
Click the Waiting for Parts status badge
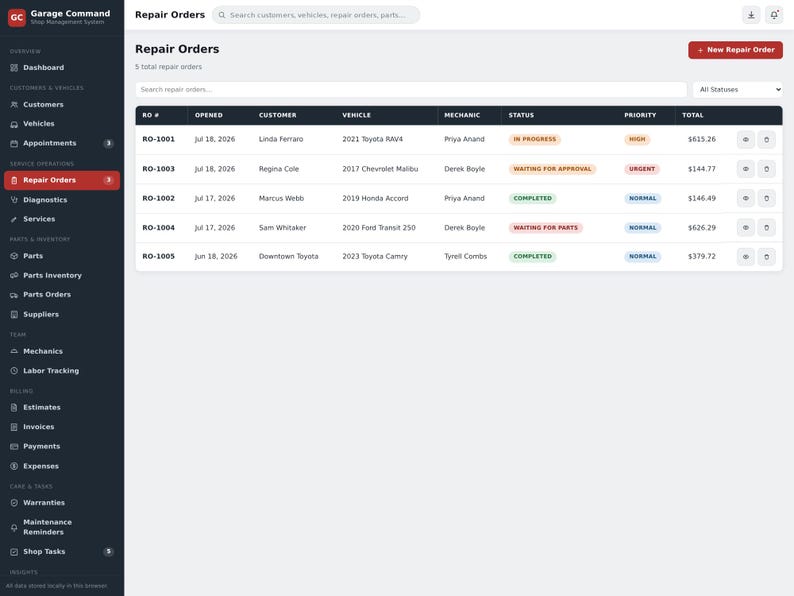click(x=545, y=228)
